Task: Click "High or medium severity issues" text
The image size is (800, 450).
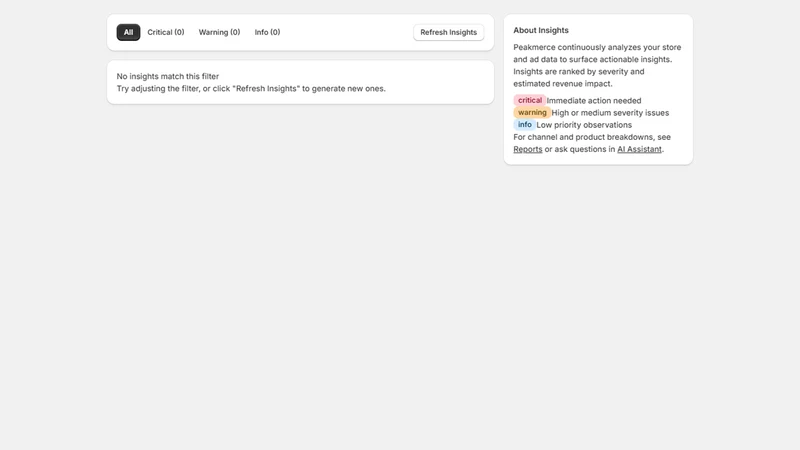Action: 610,113
